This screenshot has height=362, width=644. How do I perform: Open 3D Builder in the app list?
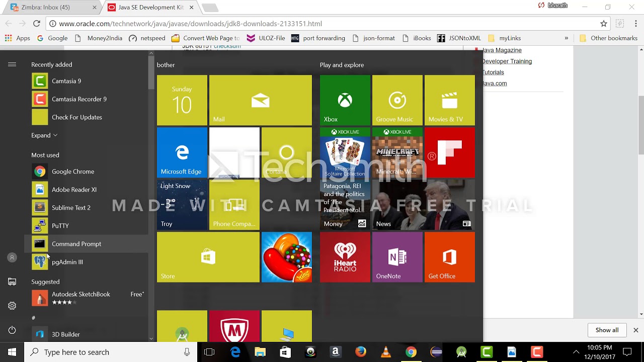click(86, 334)
